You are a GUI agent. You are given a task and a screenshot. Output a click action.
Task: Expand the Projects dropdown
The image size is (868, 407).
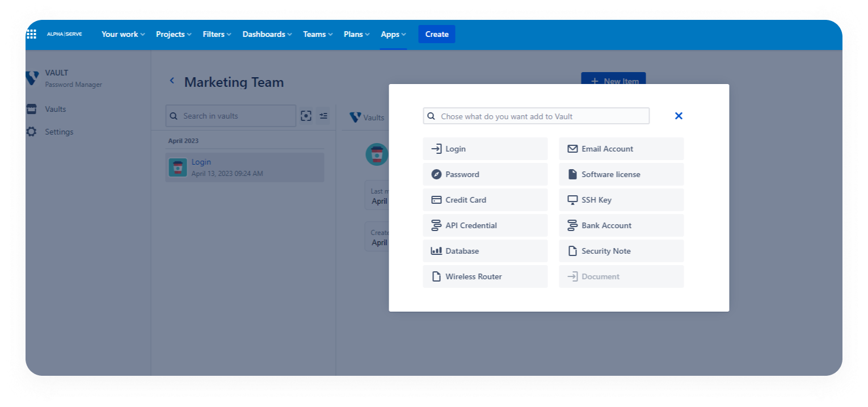click(172, 34)
